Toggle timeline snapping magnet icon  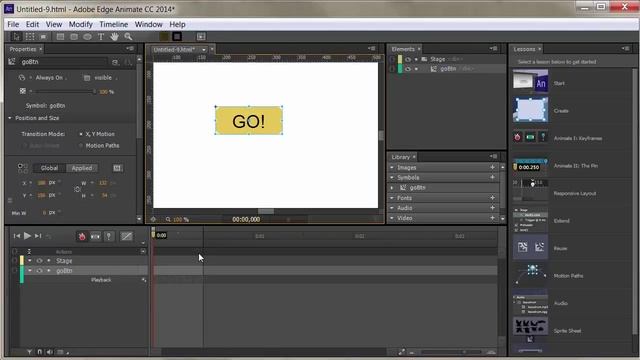pyautogui.click(x=40, y=352)
